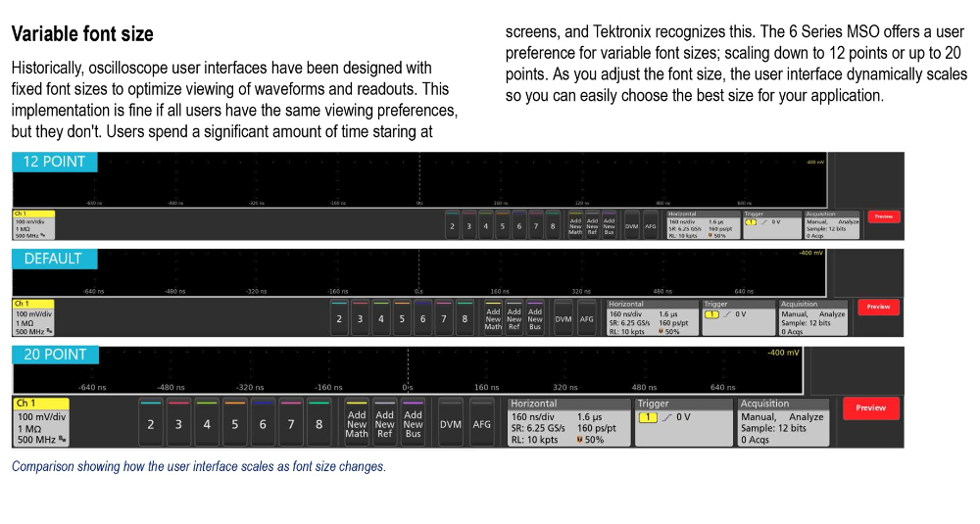The width and height of the screenshot is (980, 524).
Task: Click channel 2 button in 20 point strip
Action: (x=151, y=423)
